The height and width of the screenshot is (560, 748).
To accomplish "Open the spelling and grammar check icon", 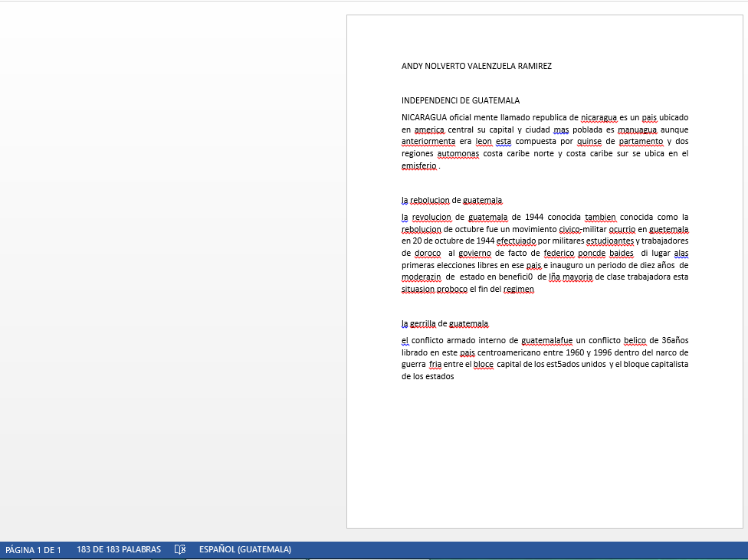I will (180, 549).
